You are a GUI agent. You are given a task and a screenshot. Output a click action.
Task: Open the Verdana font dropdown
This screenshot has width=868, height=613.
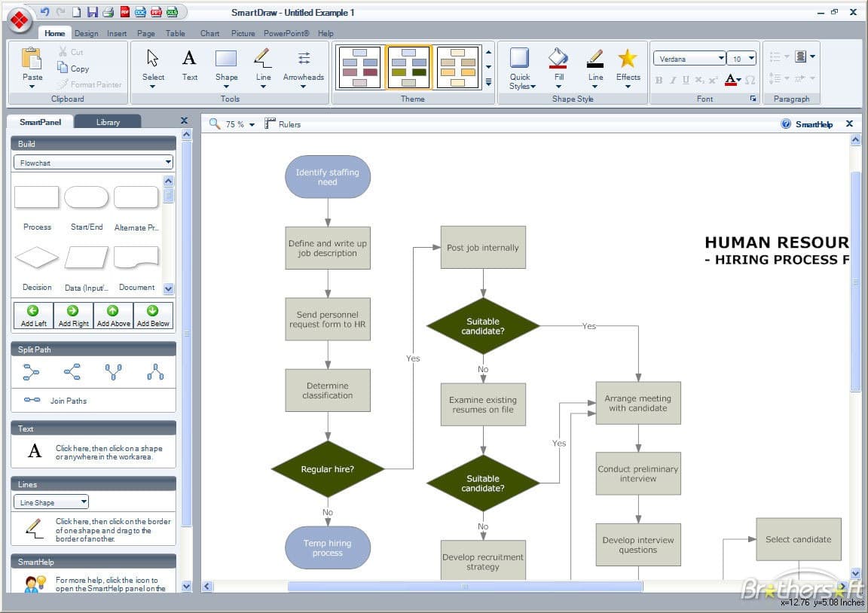coord(689,59)
